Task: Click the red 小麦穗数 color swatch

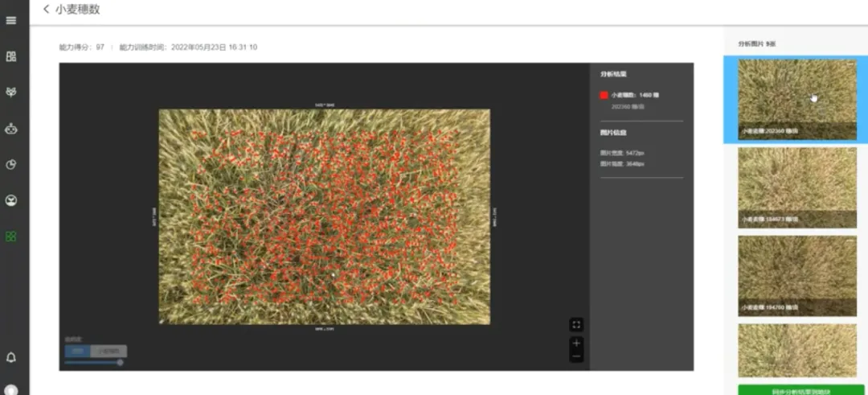Action: point(604,95)
